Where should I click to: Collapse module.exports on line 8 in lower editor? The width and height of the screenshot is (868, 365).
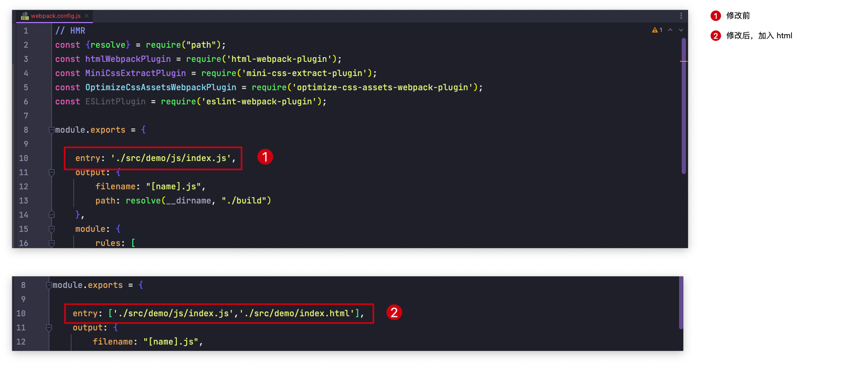tap(49, 285)
